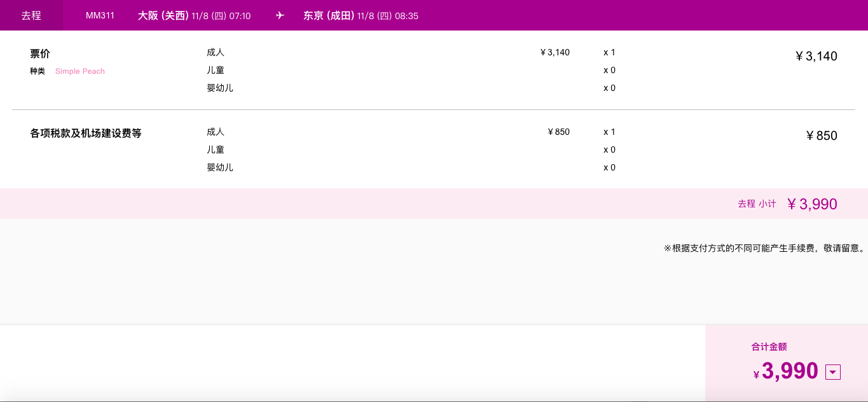Viewport: 868px width, 402px height.
Task: Click the fare total ¥3,140 on right
Action: (816, 56)
